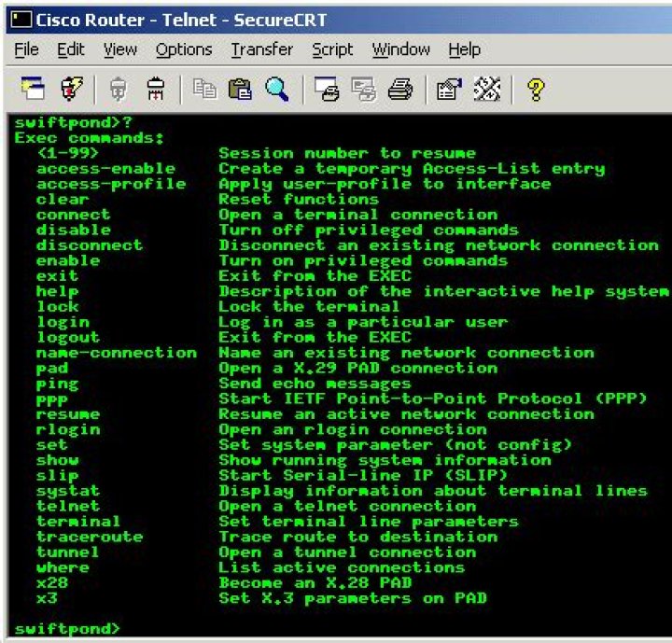Print using the printer toolbar icon
Screen dimensions: 672x643
point(399,90)
